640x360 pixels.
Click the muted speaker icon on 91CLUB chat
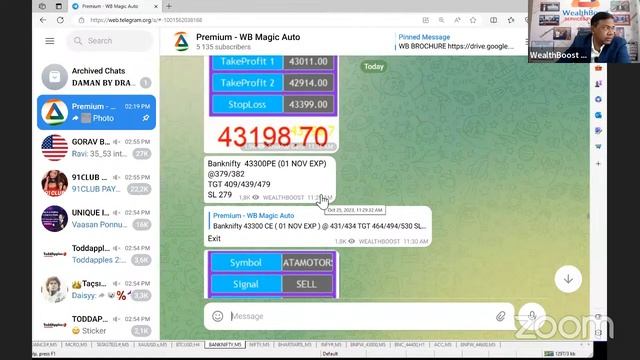(117, 177)
